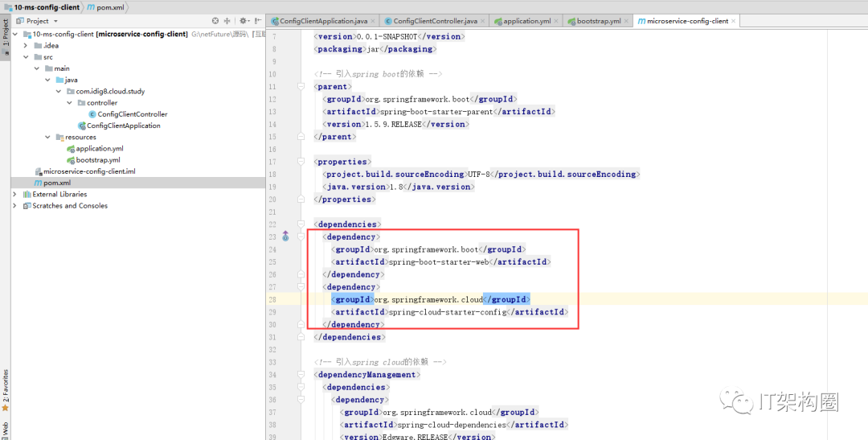Click 'UTF-8' value on line 18
Viewport: 868px width, 440px height.
[479, 174]
